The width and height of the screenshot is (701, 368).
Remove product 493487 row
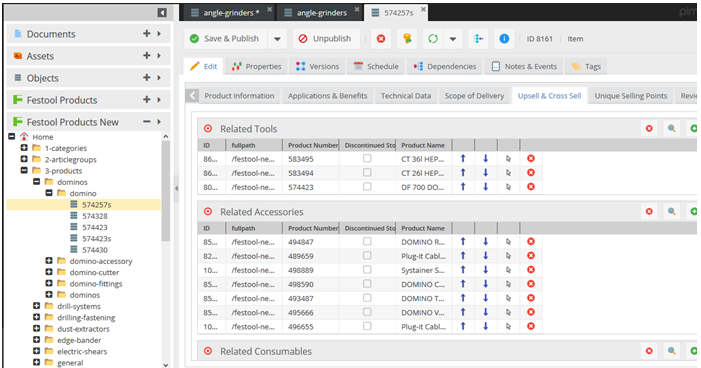531,298
